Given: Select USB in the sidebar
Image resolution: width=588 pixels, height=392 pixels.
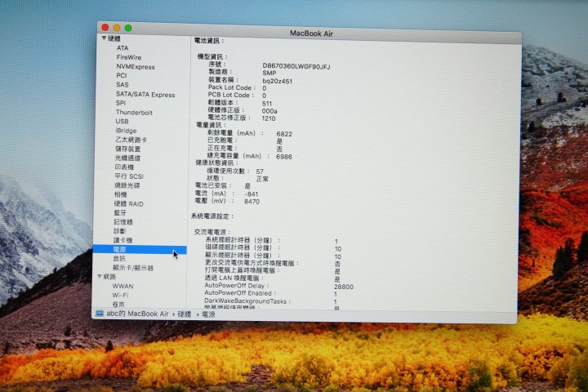Looking at the screenshot, I should (x=122, y=122).
